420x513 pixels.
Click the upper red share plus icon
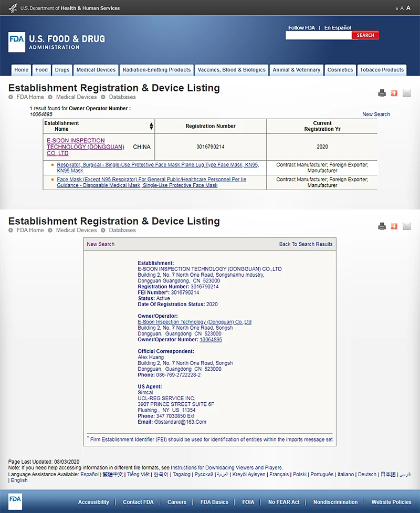coord(394,93)
